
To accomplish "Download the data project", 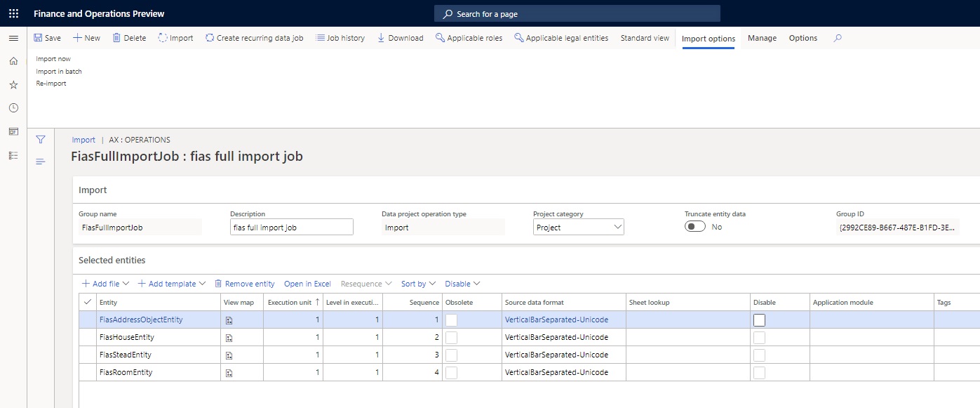I will 400,38.
